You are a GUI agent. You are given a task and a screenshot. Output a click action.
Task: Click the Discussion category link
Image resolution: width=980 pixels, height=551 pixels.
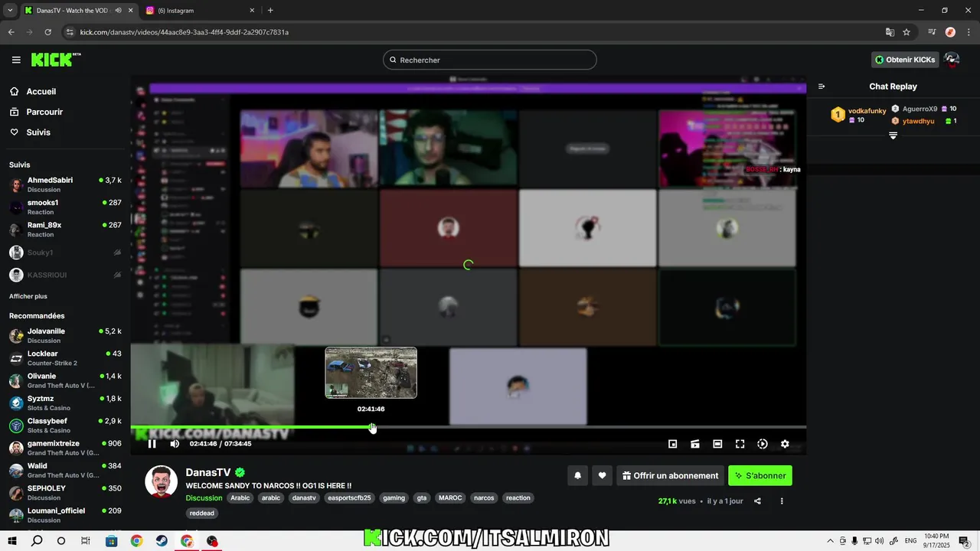(204, 497)
